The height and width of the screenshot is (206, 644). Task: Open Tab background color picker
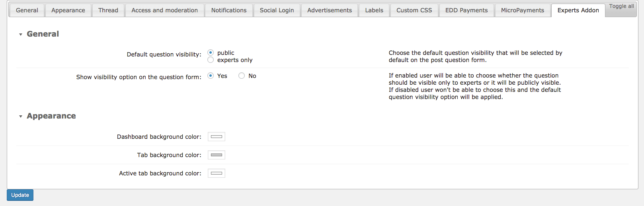217,155
